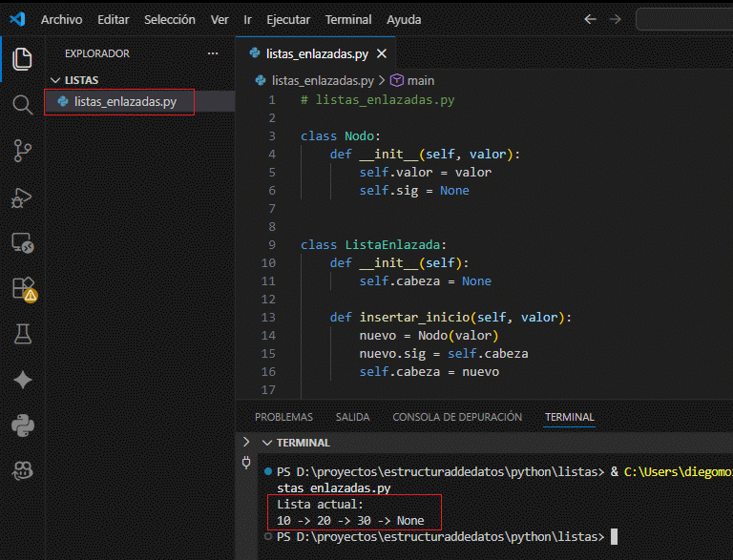Screen dimensions: 733x560
Task: Open the Remote Explorer icon
Action: (22, 242)
